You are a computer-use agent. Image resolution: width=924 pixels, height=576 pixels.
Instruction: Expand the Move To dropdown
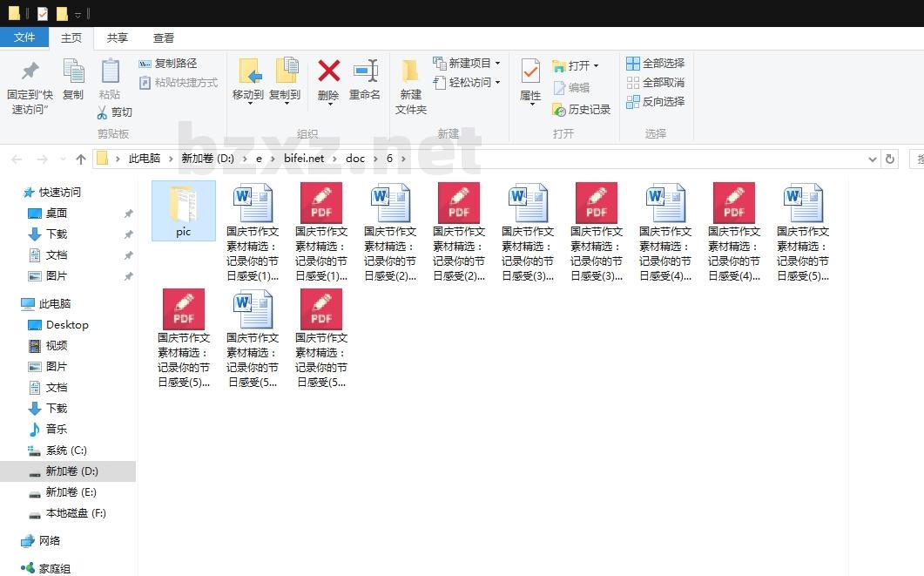pos(248,104)
